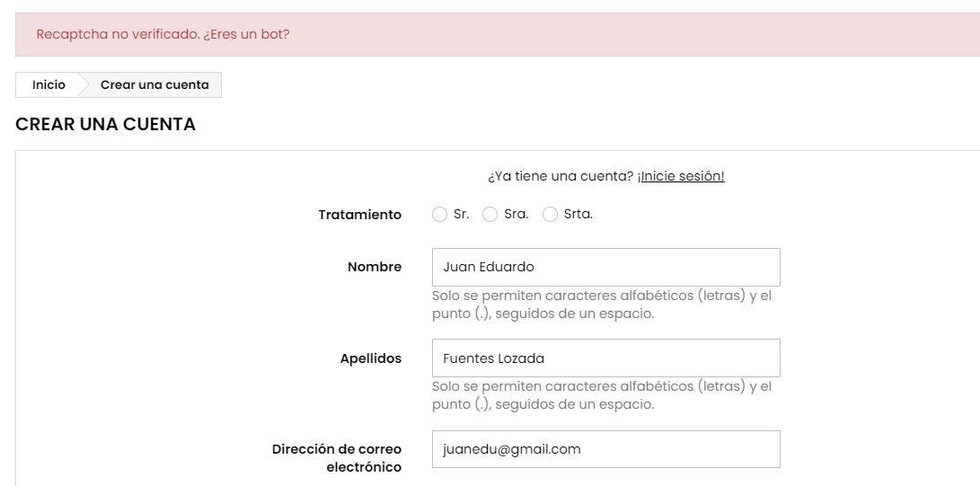
Task: Click the CREAR UNA CUENTA page heading
Action: [106, 125]
